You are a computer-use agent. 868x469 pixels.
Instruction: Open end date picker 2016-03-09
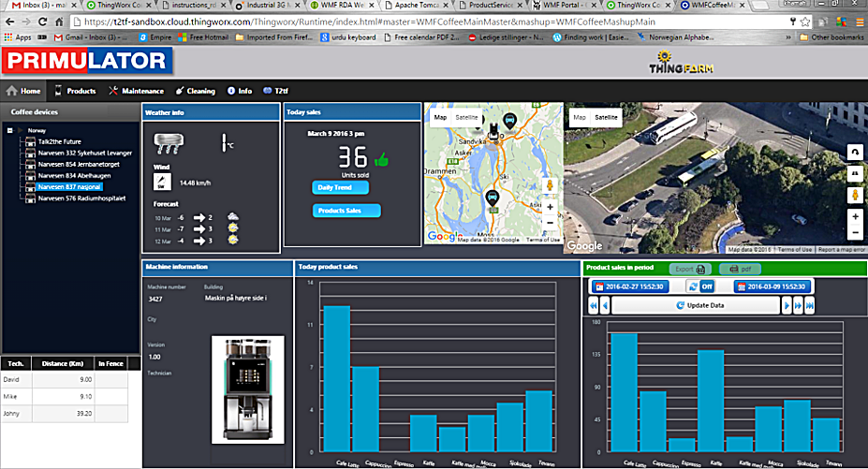pyautogui.click(x=772, y=286)
